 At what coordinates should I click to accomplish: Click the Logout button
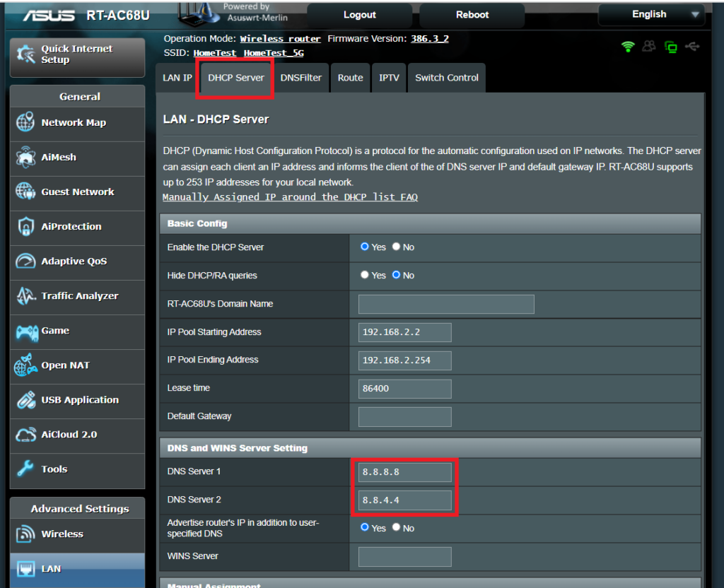(359, 15)
